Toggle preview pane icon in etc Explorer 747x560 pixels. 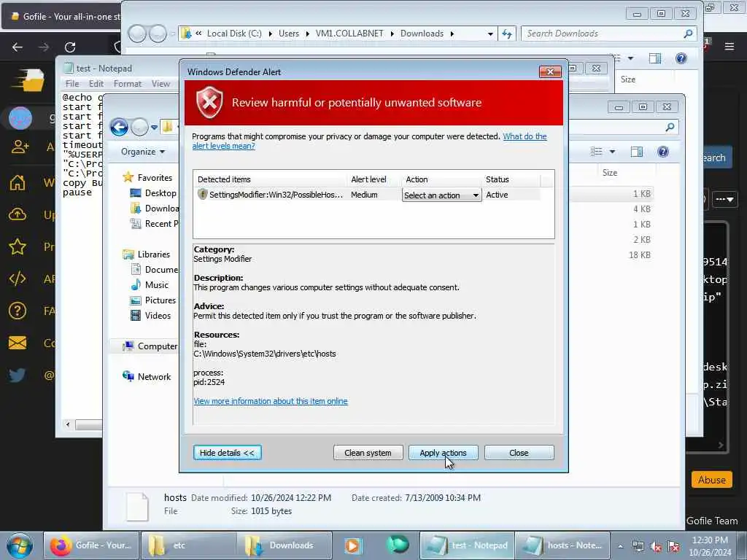[636, 152]
